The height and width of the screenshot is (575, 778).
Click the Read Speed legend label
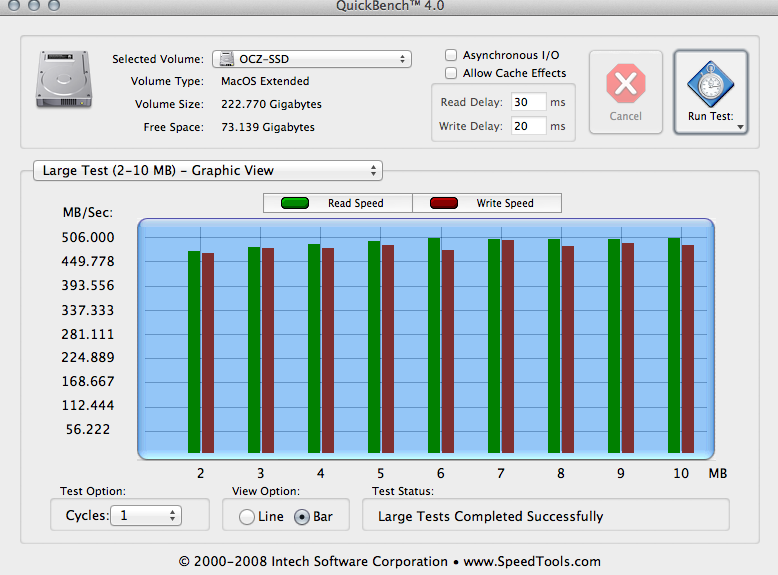[x=356, y=203]
